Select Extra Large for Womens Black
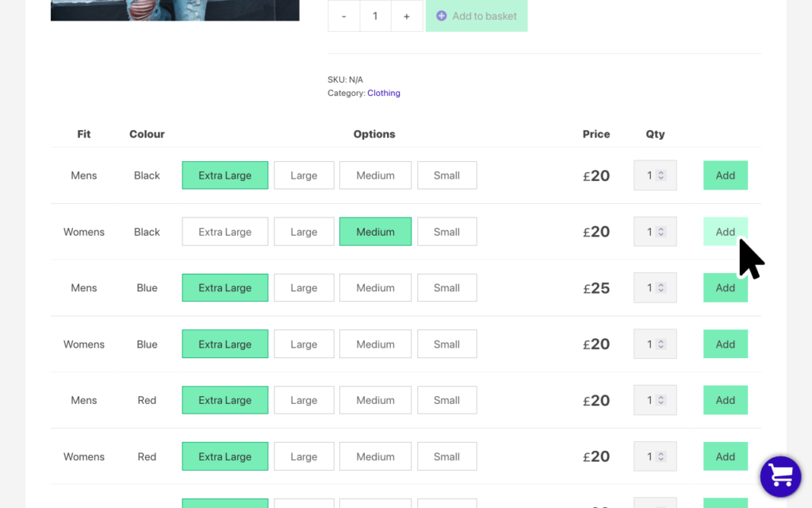 [x=224, y=232]
